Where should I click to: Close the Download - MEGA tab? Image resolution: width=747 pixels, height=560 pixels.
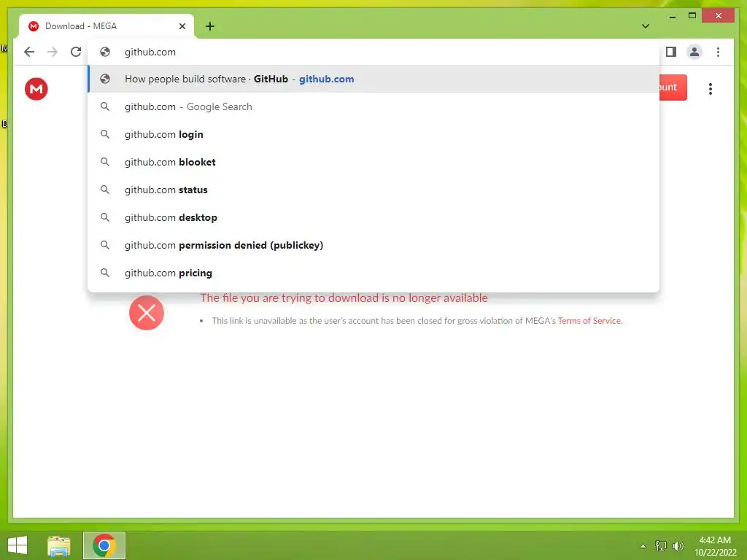coord(182,26)
